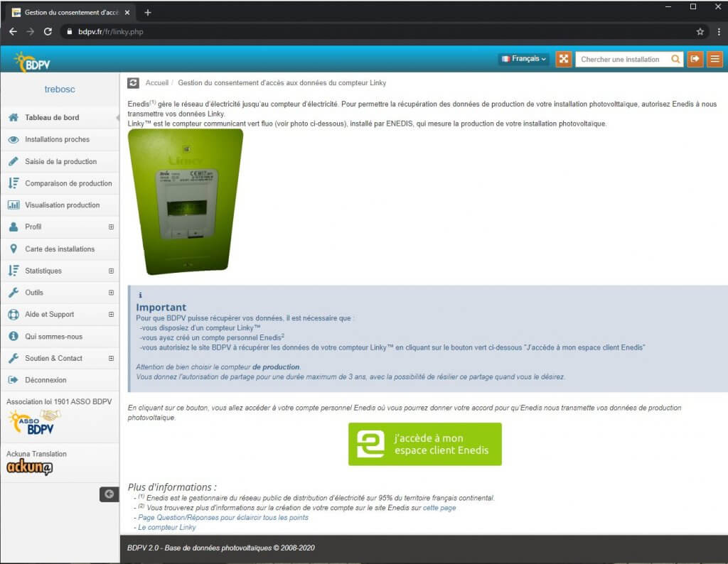Image resolution: width=728 pixels, height=564 pixels.
Task: Open the orange hamburger menu button
Action: point(715,59)
